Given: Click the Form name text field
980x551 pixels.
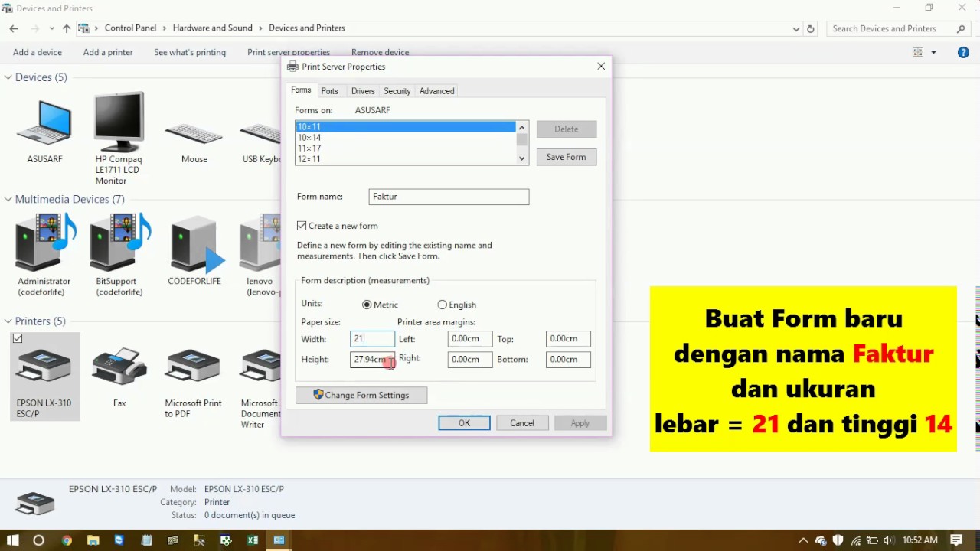Looking at the screenshot, I should pos(449,197).
